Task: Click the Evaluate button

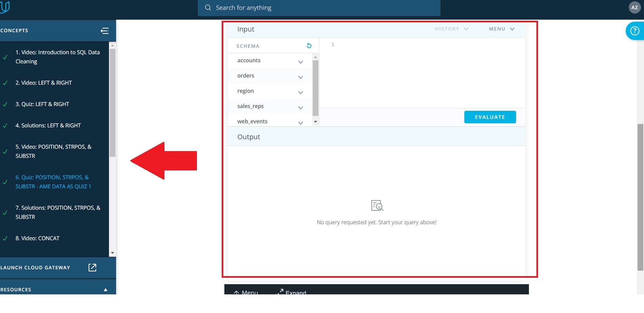Action: (x=490, y=117)
